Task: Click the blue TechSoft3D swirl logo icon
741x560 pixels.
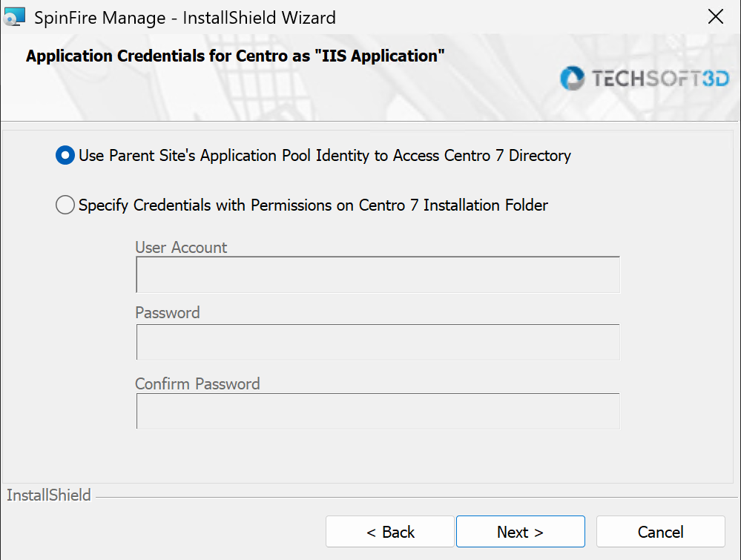Action: [573, 78]
